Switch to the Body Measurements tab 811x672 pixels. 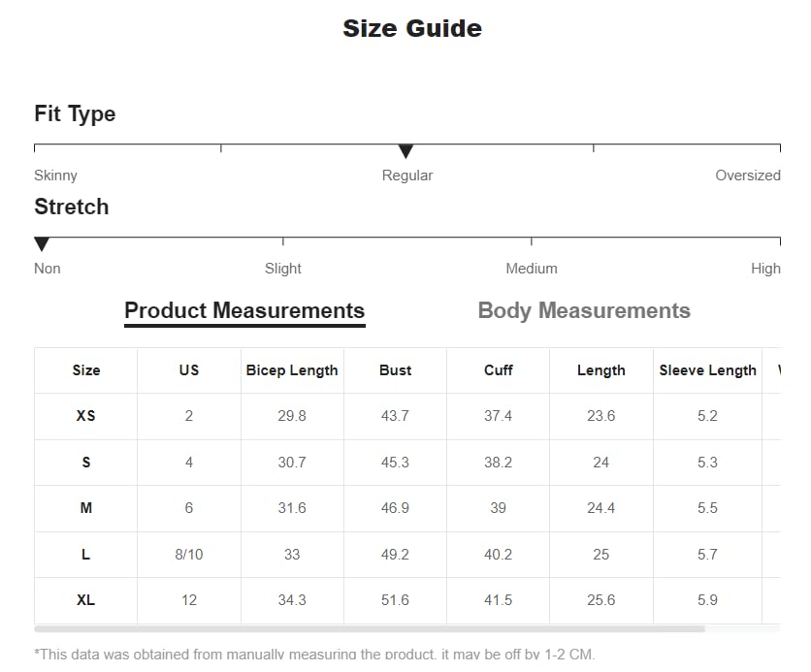coord(584,311)
